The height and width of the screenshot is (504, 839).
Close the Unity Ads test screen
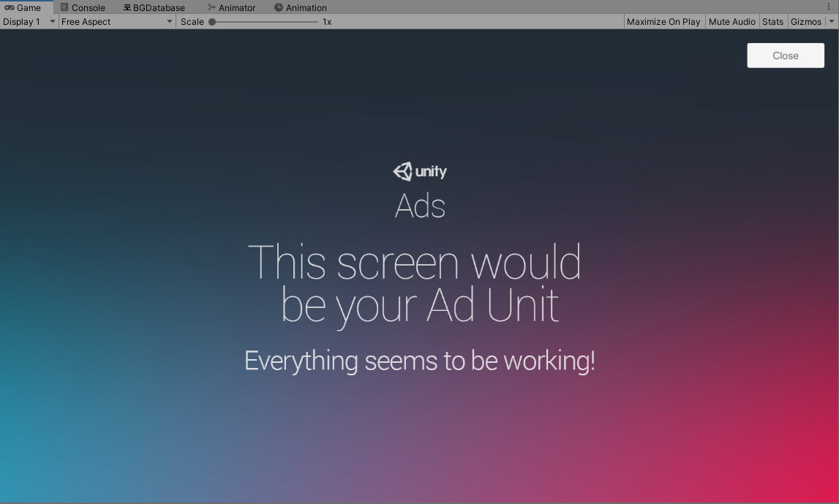point(785,56)
